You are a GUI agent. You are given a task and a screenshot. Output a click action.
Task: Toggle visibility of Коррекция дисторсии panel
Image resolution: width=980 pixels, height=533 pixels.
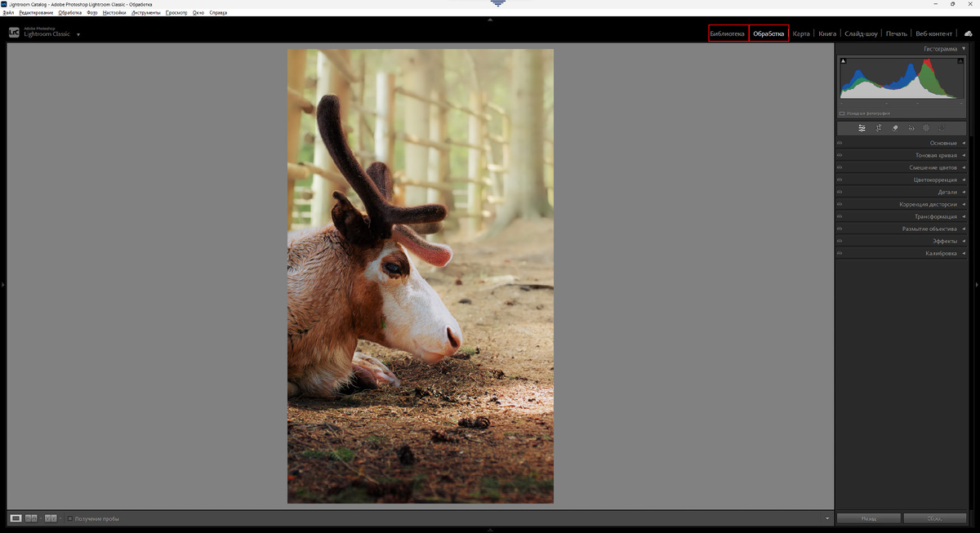tap(840, 204)
